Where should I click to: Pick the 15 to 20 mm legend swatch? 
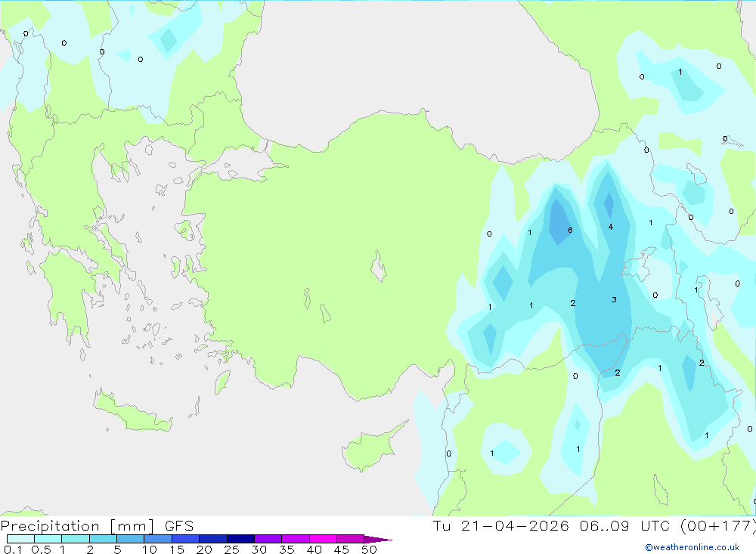click(185, 539)
